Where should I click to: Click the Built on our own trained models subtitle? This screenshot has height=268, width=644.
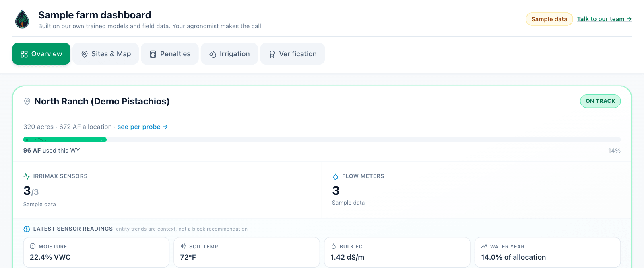coord(151,26)
